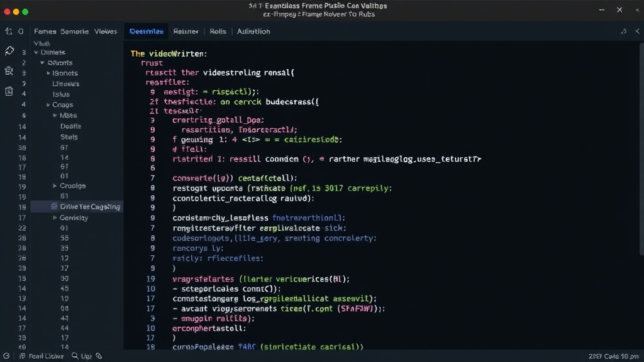The width and height of the screenshot is (644, 362).
Task: Click the 'Vfsdr' heading above the tree
Action: pyautogui.click(x=42, y=43)
